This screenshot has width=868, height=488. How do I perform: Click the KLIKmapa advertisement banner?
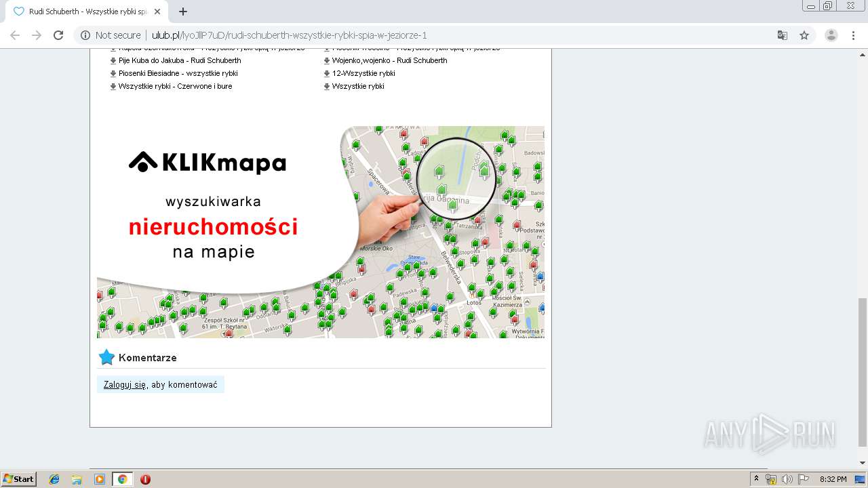[321, 232]
